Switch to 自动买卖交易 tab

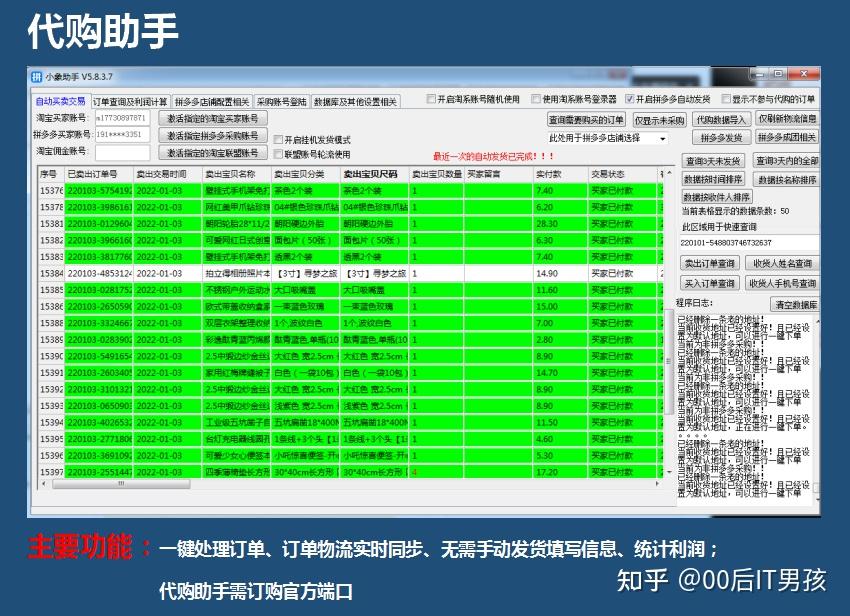tap(60, 101)
